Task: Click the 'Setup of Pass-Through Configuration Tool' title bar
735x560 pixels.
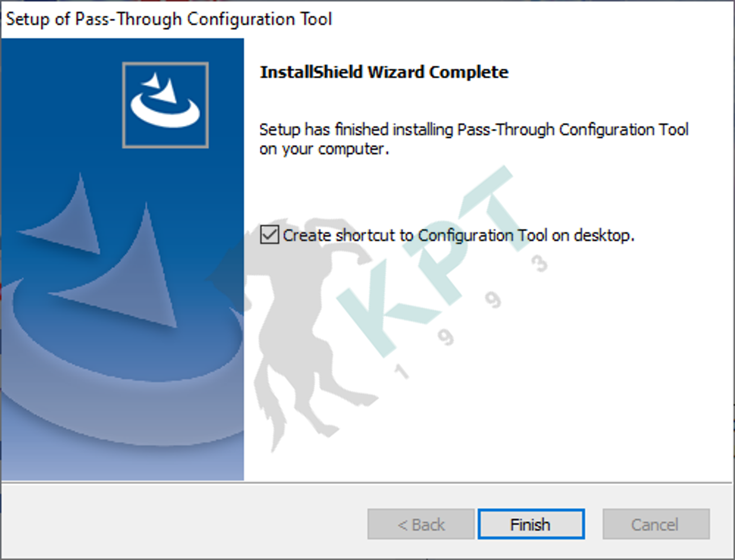Action: point(169,19)
